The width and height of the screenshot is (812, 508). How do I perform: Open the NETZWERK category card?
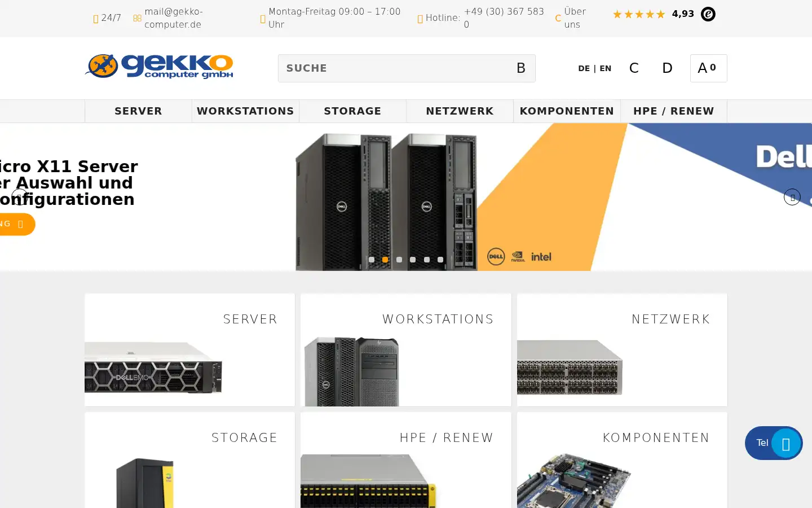(622, 350)
